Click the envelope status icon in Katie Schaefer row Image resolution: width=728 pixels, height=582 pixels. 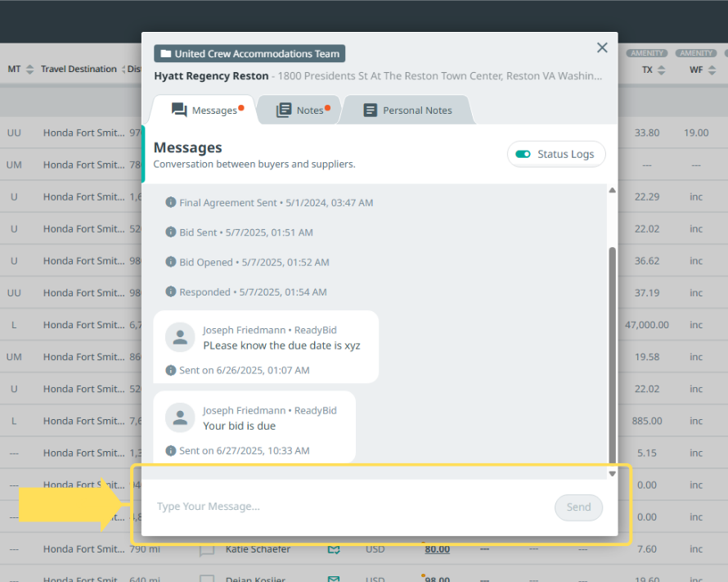tap(334, 549)
